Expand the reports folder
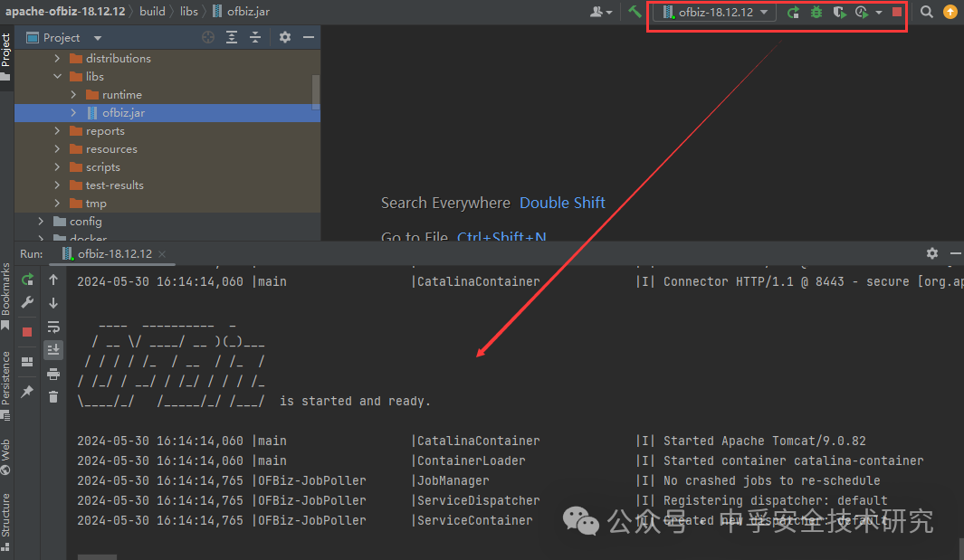Screen dimensions: 964x560 (x=57, y=131)
